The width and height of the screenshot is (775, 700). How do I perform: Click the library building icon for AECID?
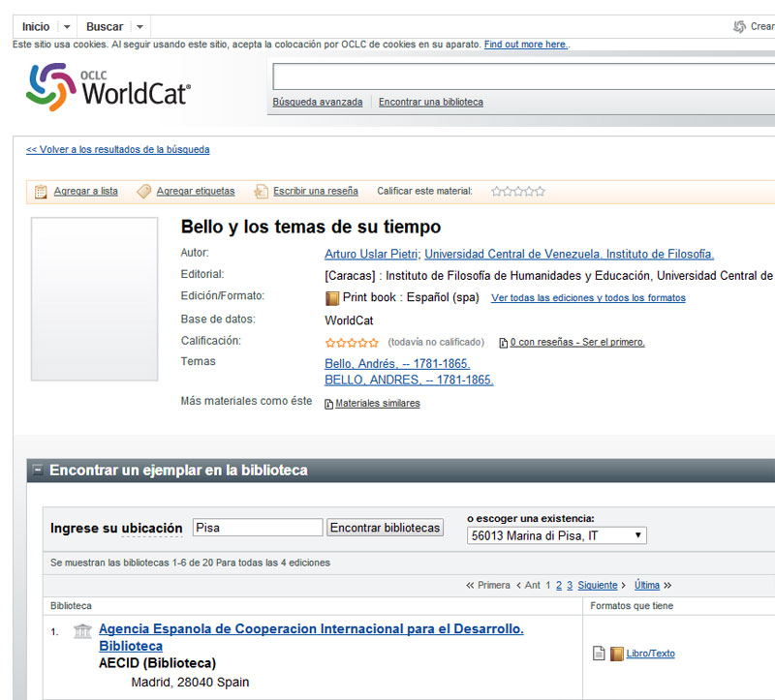(82, 631)
